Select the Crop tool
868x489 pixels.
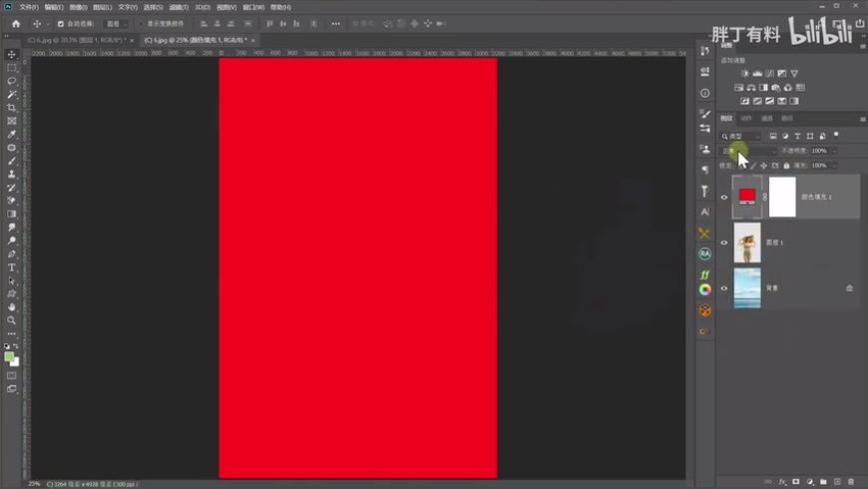click(x=12, y=108)
